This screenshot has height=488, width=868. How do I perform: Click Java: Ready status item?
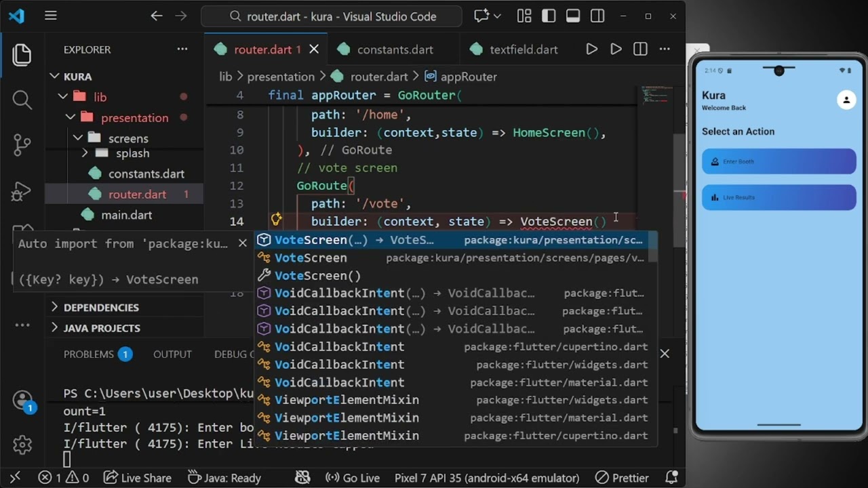point(224,478)
